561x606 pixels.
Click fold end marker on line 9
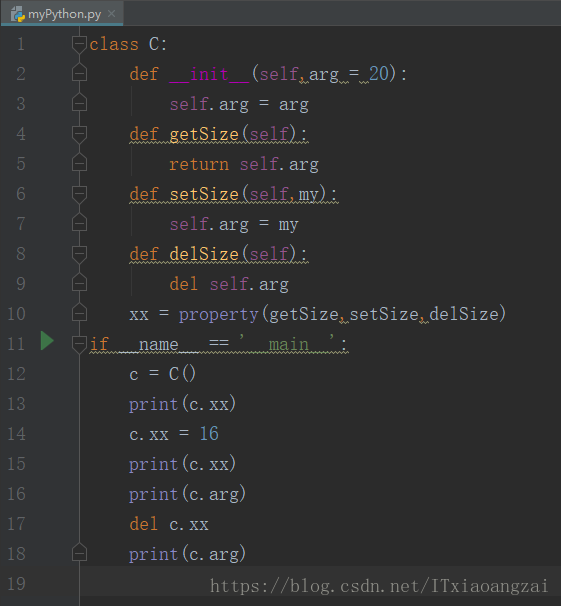(x=79, y=282)
